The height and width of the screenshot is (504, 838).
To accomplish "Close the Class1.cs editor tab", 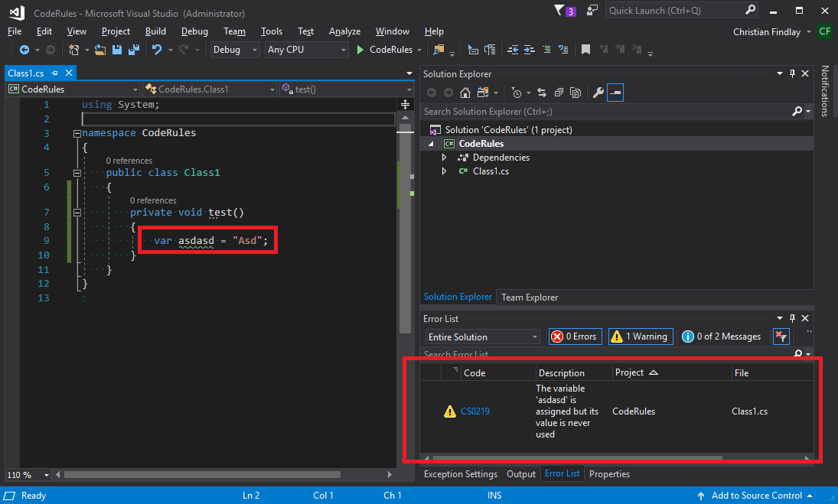I will point(69,73).
